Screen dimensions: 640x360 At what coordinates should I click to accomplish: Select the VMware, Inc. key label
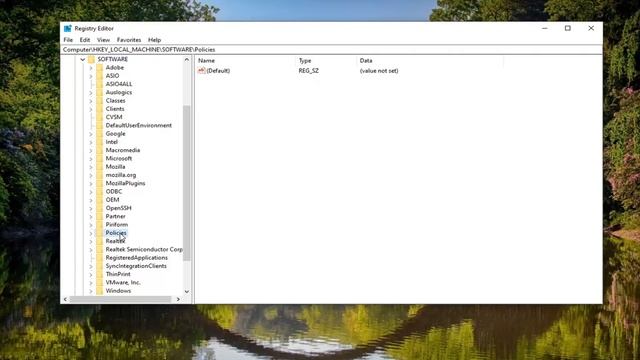[x=123, y=282]
